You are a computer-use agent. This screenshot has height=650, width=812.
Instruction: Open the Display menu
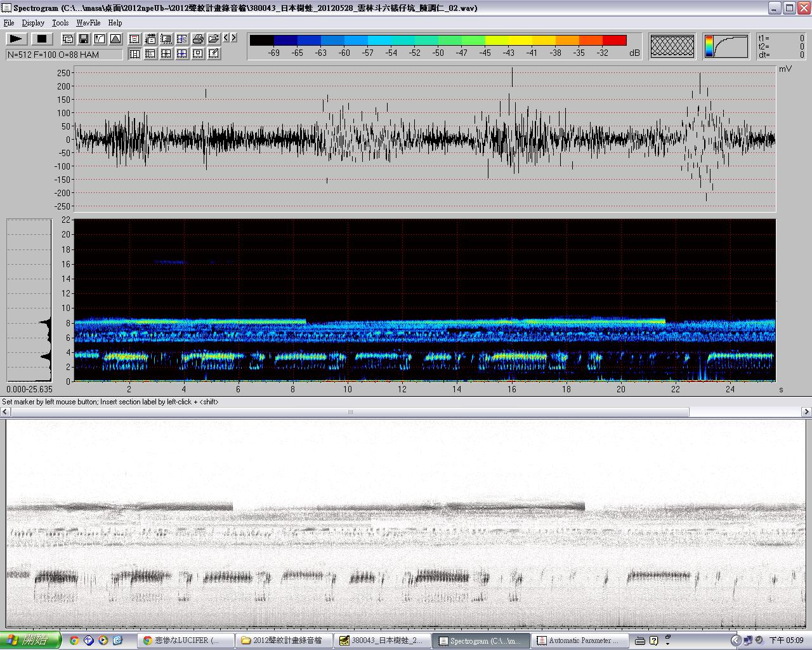[x=33, y=23]
